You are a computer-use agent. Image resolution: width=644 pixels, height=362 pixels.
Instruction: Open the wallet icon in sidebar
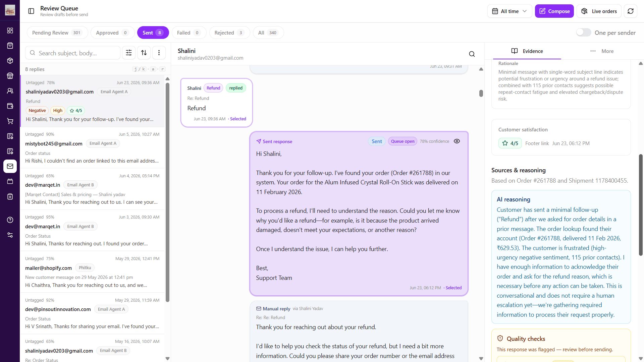(10, 106)
